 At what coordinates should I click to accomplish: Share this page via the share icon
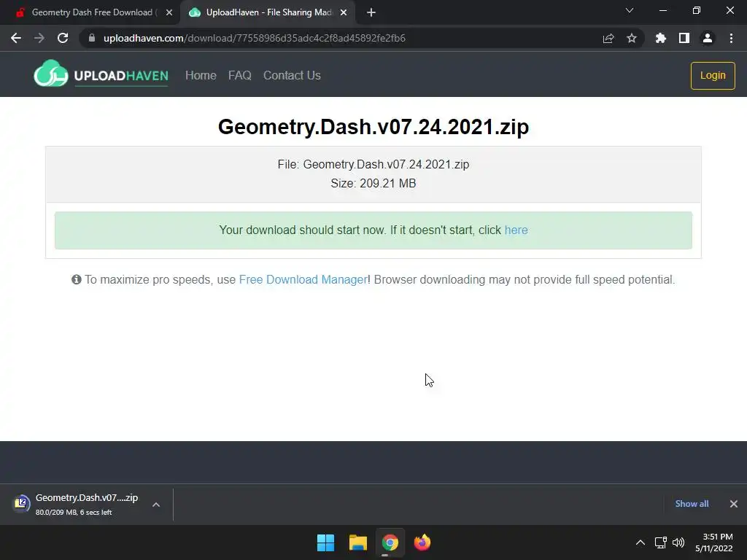[608, 38]
